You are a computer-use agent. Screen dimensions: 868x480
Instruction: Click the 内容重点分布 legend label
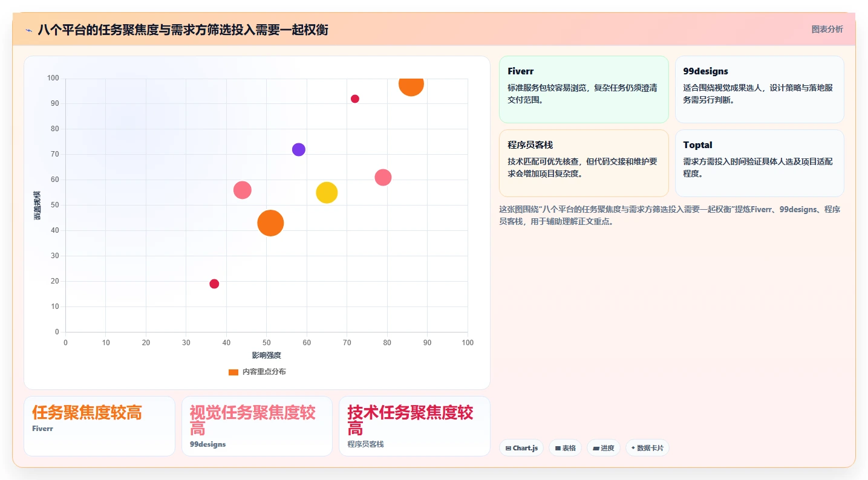point(264,372)
